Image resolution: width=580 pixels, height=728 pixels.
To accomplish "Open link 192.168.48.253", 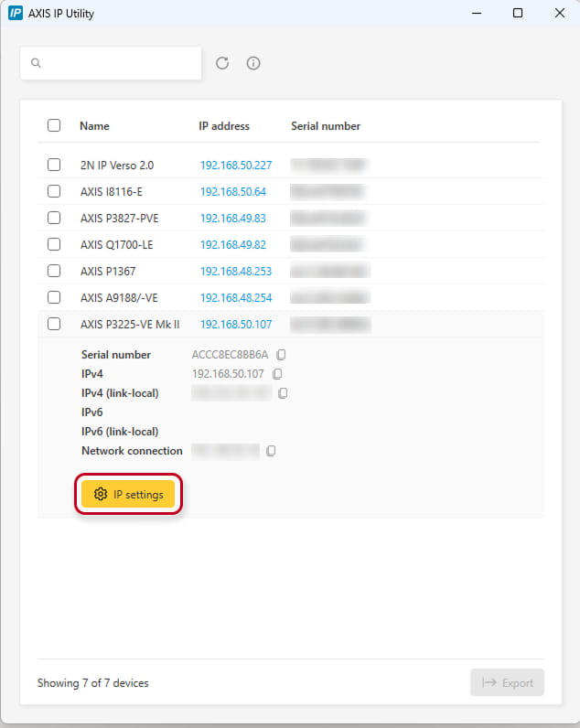I will coord(236,271).
